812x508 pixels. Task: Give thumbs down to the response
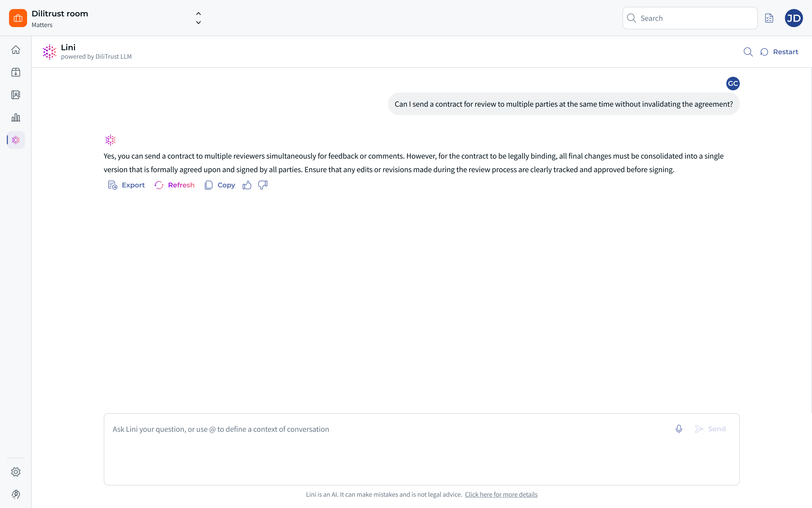click(263, 185)
